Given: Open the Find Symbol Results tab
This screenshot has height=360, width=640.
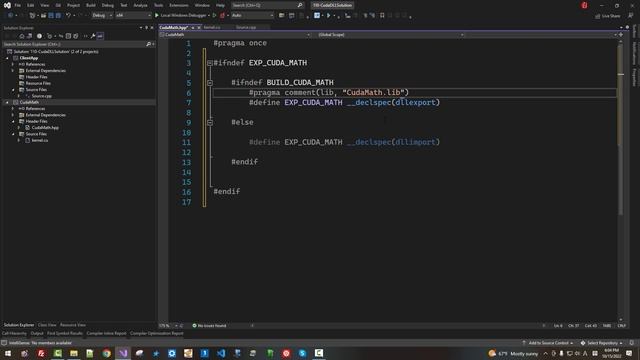Looking at the screenshot, I should [64, 333].
